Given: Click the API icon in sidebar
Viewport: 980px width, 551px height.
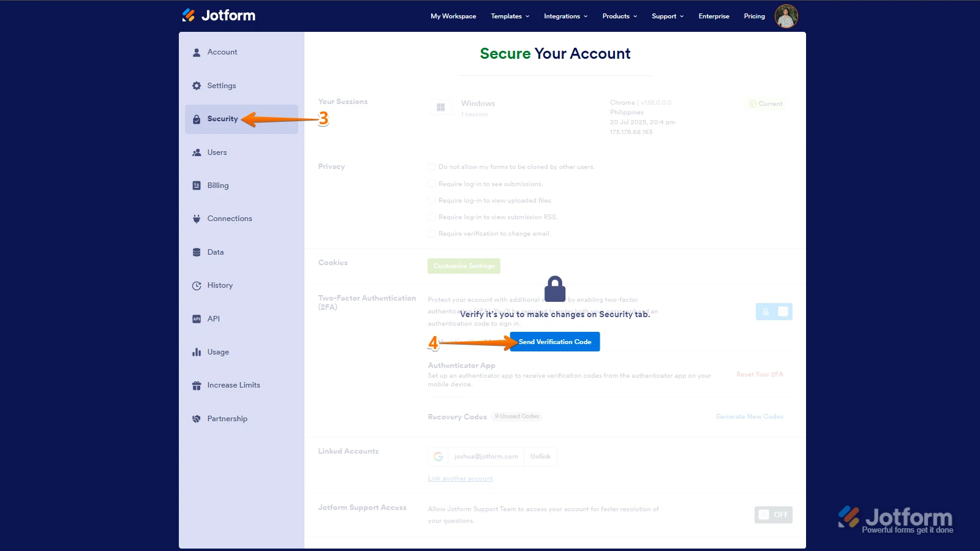Looking at the screenshot, I should point(197,319).
